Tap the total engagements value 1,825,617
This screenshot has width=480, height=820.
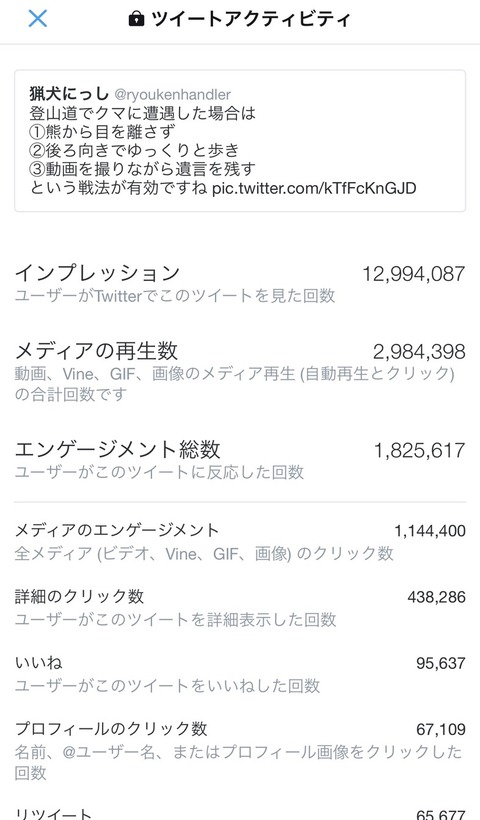coord(419,450)
